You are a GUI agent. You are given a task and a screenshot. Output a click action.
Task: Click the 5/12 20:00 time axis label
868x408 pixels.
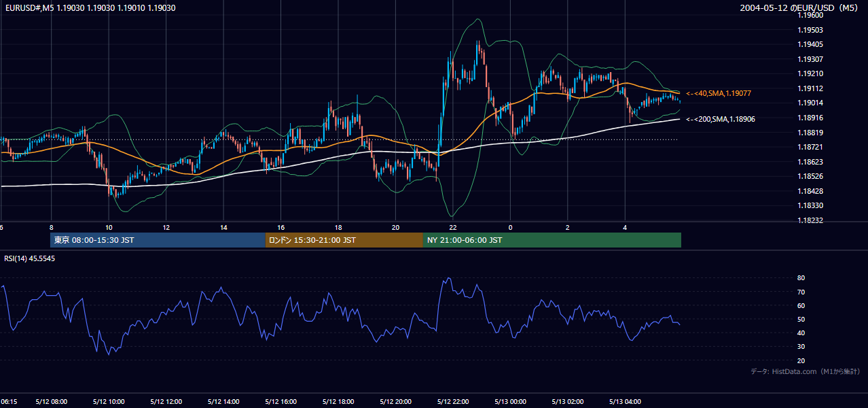click(396, 402)
